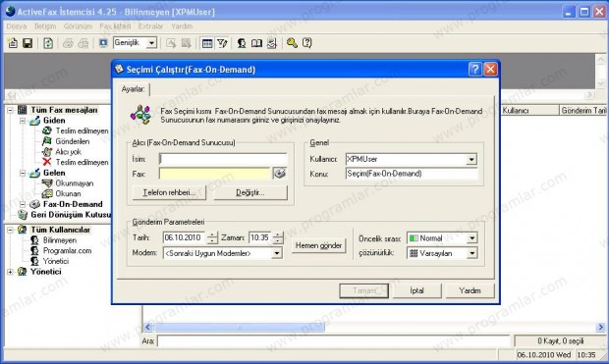Click the Kullanıcı column header
Image resolution: width=609 pixels, height=364 pixels.
[x=529, y=111]
